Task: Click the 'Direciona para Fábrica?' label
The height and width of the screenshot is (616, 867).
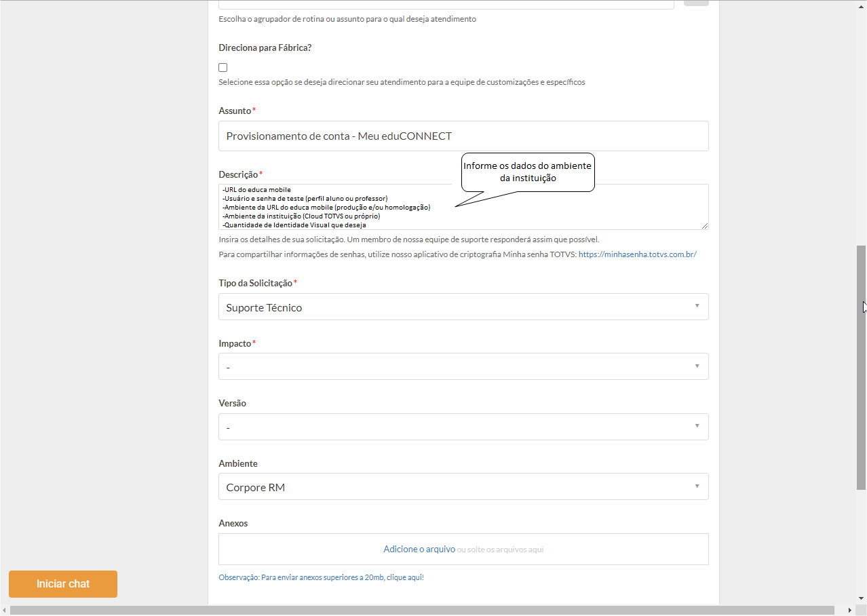Action: click(x=265, y=47)
